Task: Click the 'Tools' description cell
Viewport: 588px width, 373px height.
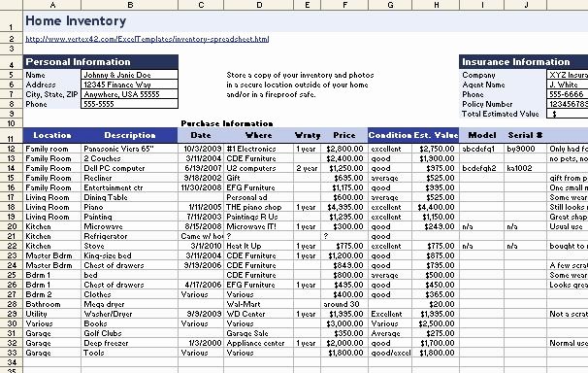Action: coord(129,354)
